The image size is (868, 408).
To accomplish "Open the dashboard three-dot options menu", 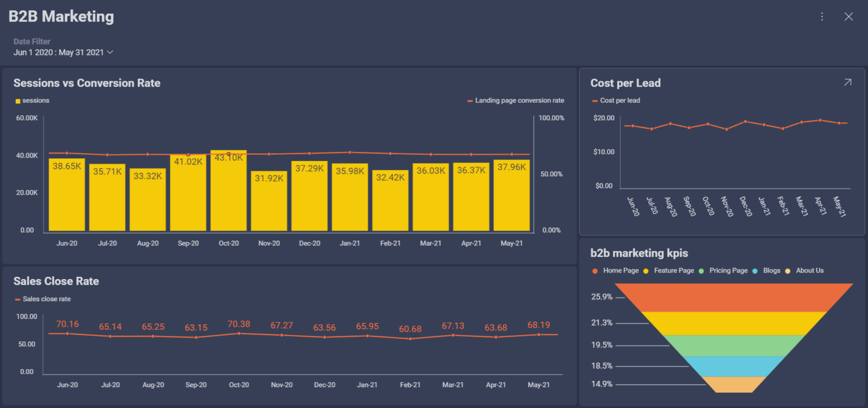I will click(x=822, y=16).
